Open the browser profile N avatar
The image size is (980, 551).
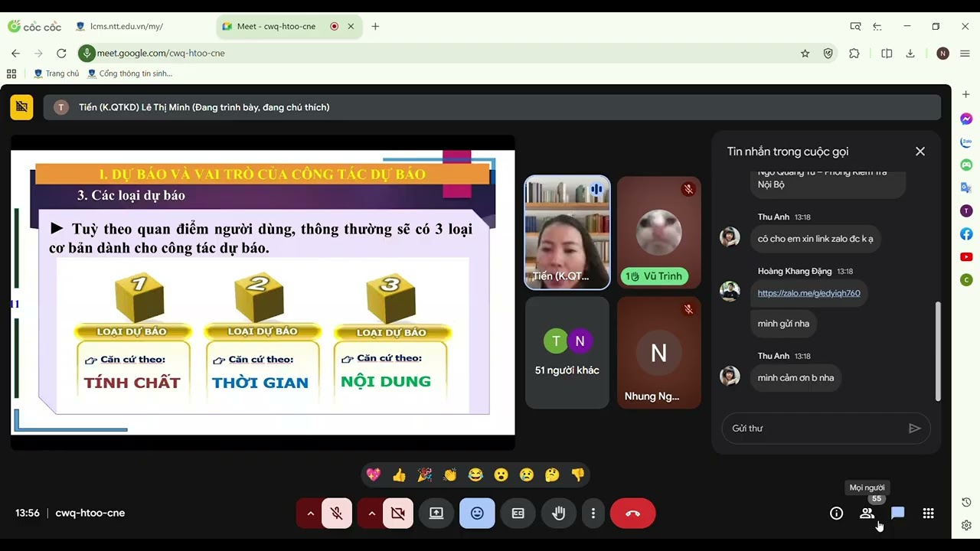click(x=942, y=54)
